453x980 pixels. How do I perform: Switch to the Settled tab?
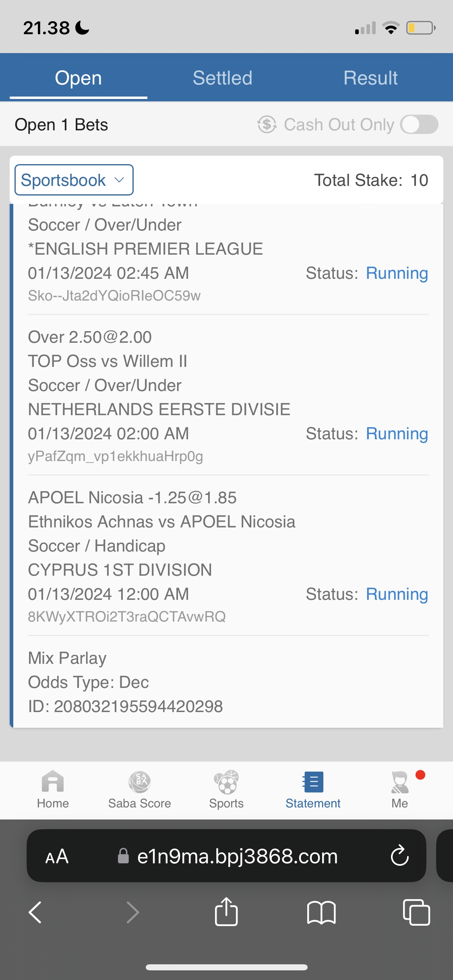[x=222, y=78]
